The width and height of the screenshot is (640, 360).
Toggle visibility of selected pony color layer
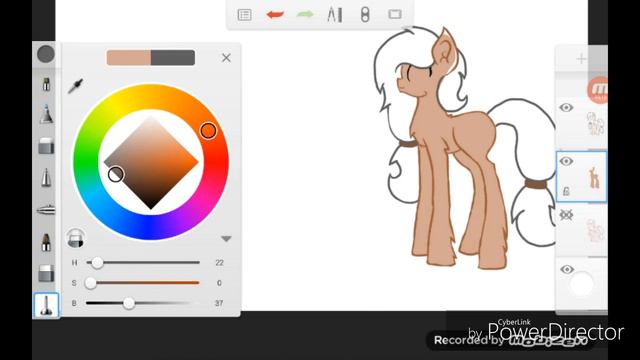pyautogui.click(x=566, y=161)
